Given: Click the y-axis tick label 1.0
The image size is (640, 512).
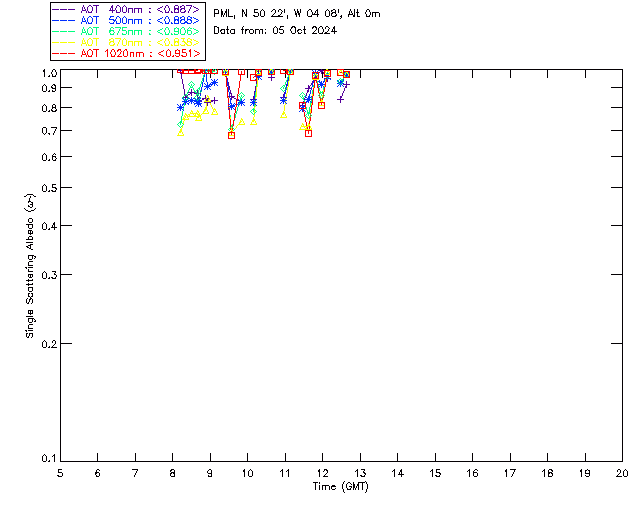Looking at the screenshot, I should tap(49, 73).
